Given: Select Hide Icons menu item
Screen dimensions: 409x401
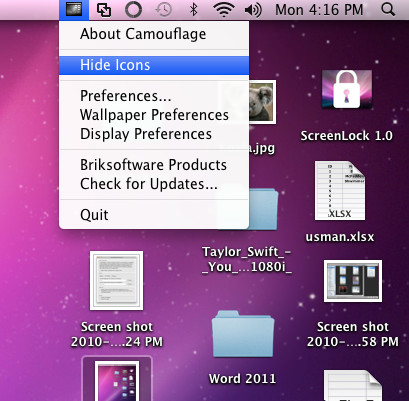Looking at the screenshot, I should (x=154, y=65).
